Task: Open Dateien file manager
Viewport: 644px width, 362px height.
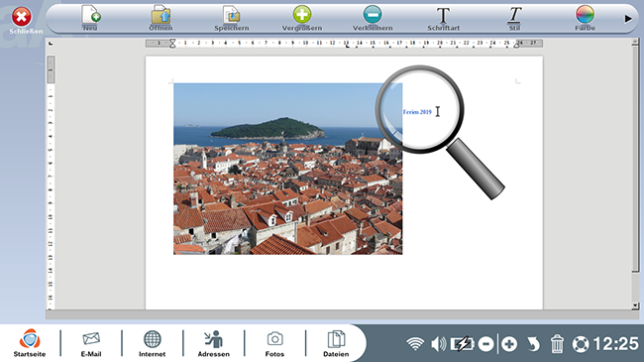Action: 336,343
